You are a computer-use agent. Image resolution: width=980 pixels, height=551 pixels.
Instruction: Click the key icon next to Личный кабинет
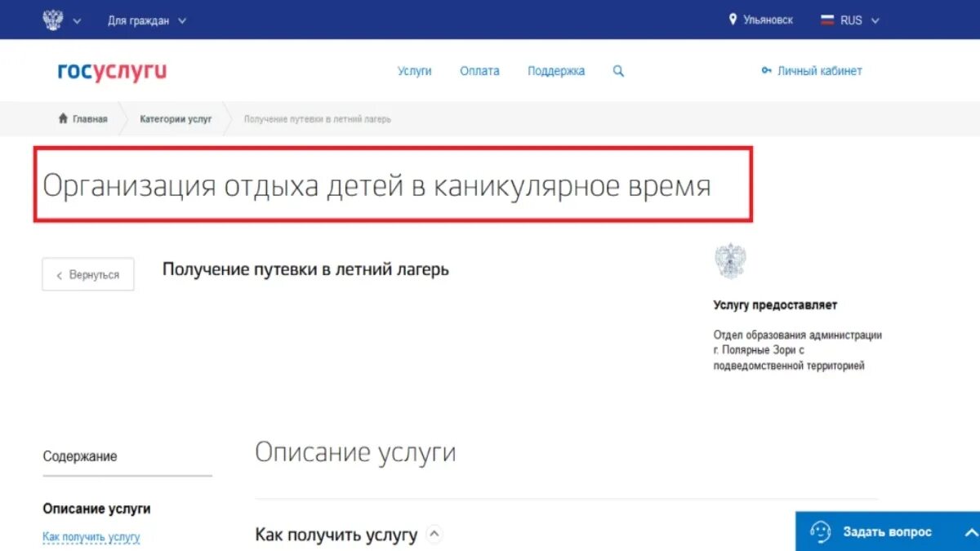click(766, 71)
